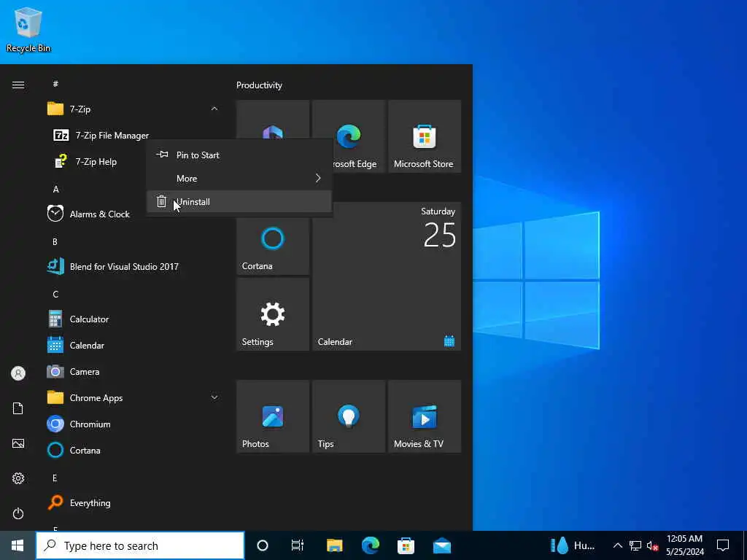Collapse the 7-Zip folder chevron
This screenshot has height=560, width=747.
coord(214,109)
